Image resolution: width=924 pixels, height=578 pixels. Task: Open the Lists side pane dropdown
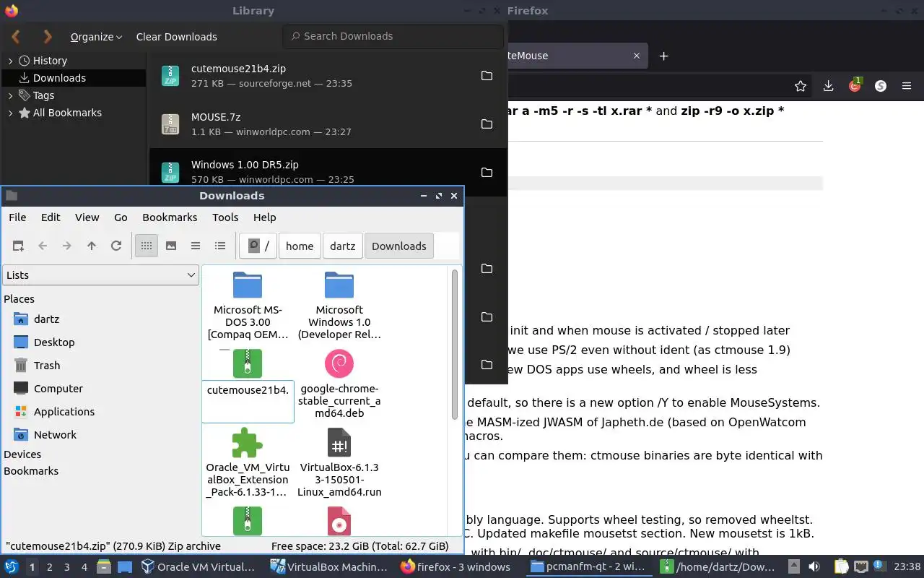100,275
